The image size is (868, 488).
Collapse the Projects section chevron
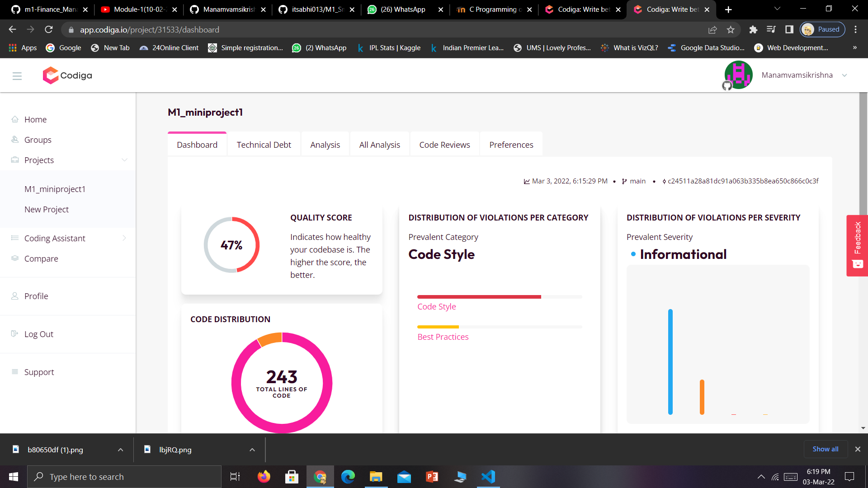[x=124, y=160]
